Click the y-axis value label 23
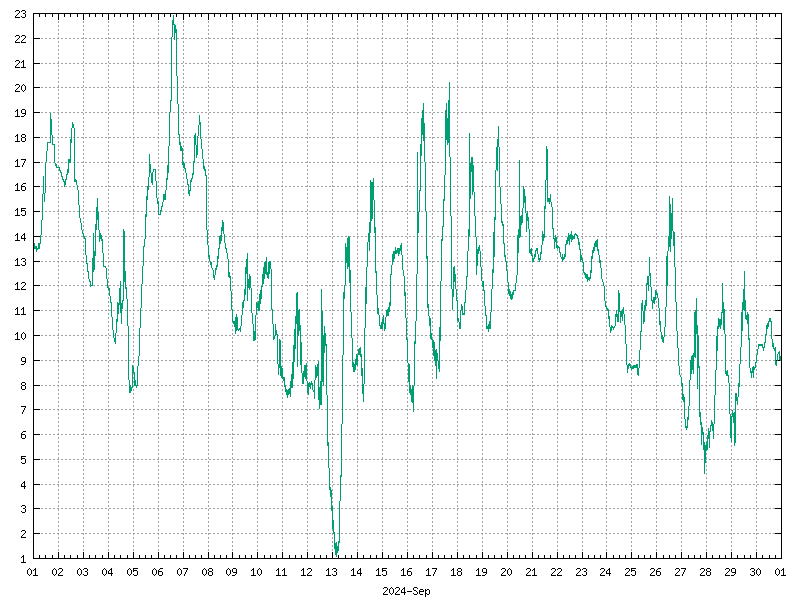800x600 pixels. (20, 14)
